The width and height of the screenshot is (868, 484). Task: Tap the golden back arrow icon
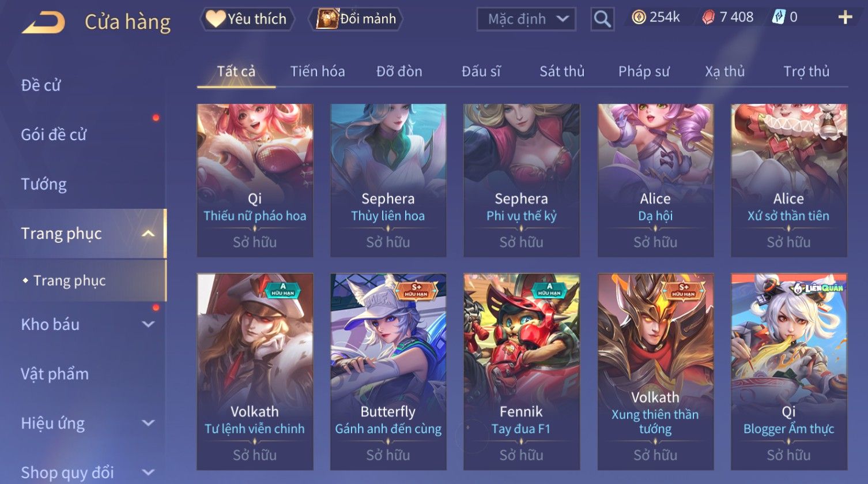click(x=44, y=22)
